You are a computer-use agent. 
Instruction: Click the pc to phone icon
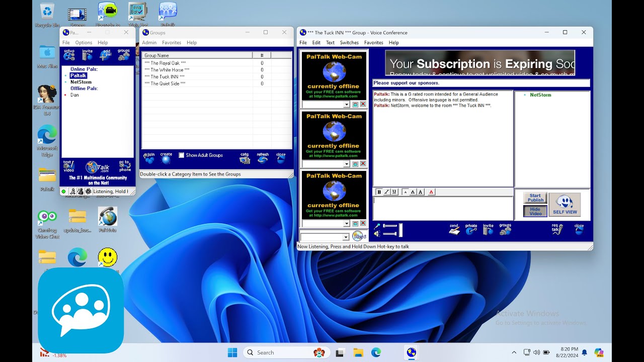(125, 166)
